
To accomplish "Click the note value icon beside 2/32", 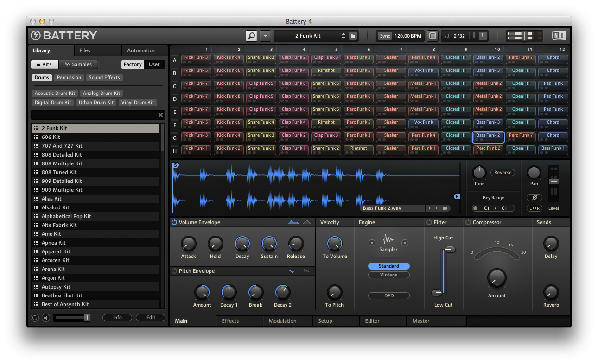I will (x=446, y=36).
